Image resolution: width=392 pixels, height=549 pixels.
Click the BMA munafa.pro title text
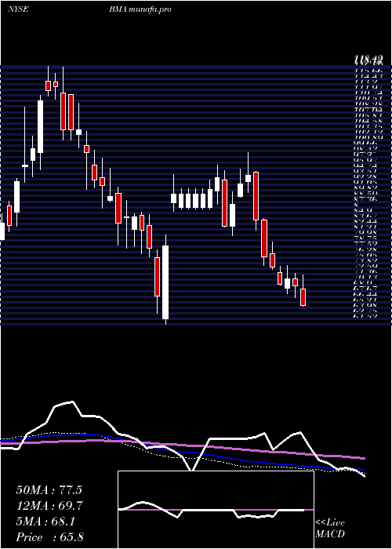[140, 9]
